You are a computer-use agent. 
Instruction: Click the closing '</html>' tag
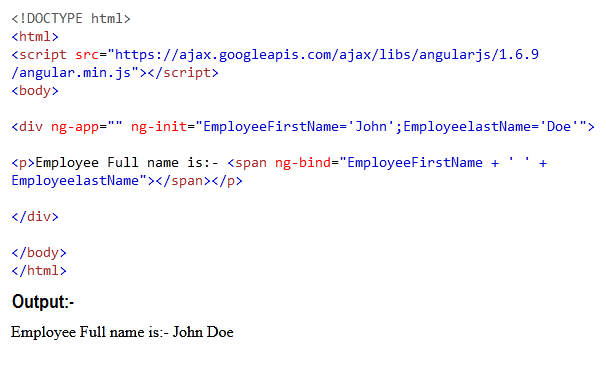(x=39, y=271)
